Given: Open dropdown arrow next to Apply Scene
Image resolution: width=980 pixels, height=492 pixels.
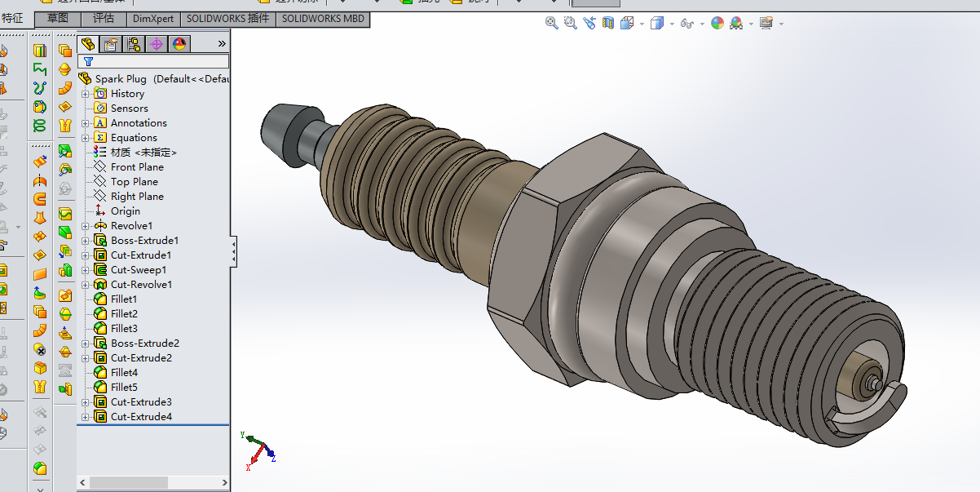Looking at the screenshot, I should click(751, 24).
